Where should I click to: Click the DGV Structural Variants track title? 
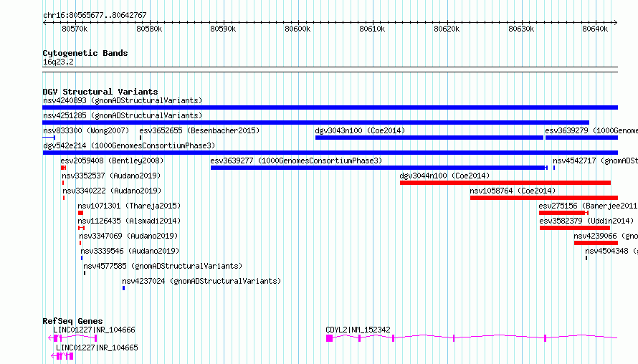(100, 92)
